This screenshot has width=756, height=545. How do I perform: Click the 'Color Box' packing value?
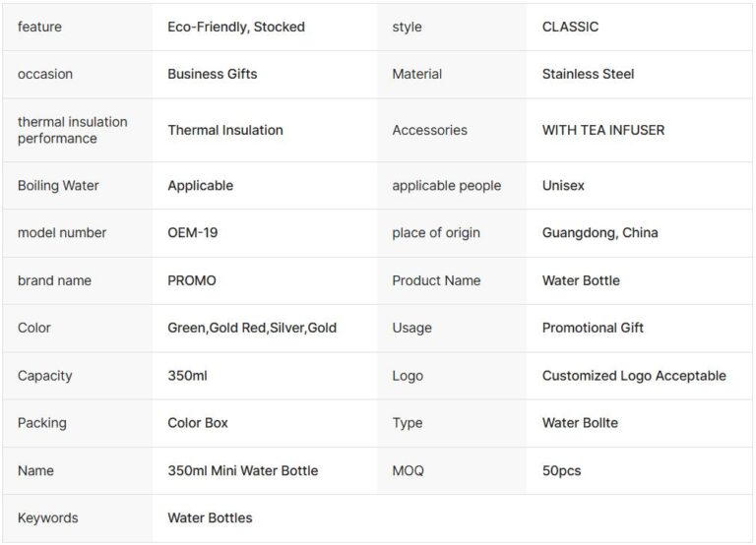coord(198,423)
